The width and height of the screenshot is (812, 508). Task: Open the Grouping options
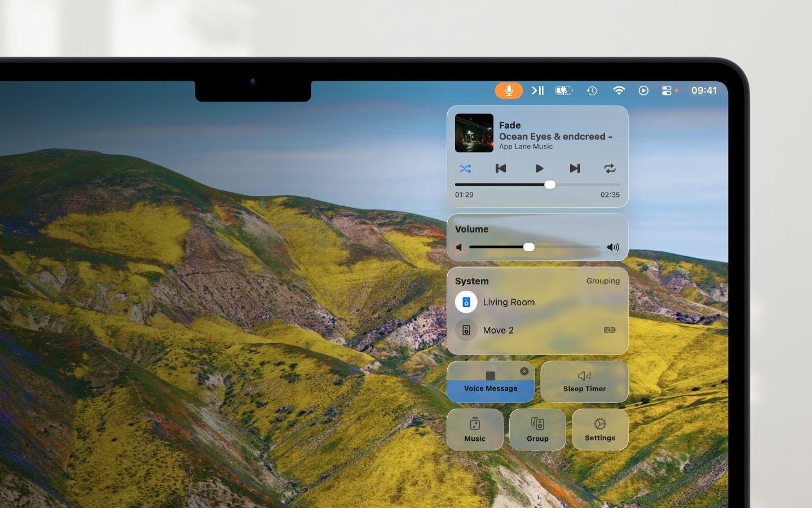coord(603,281)
